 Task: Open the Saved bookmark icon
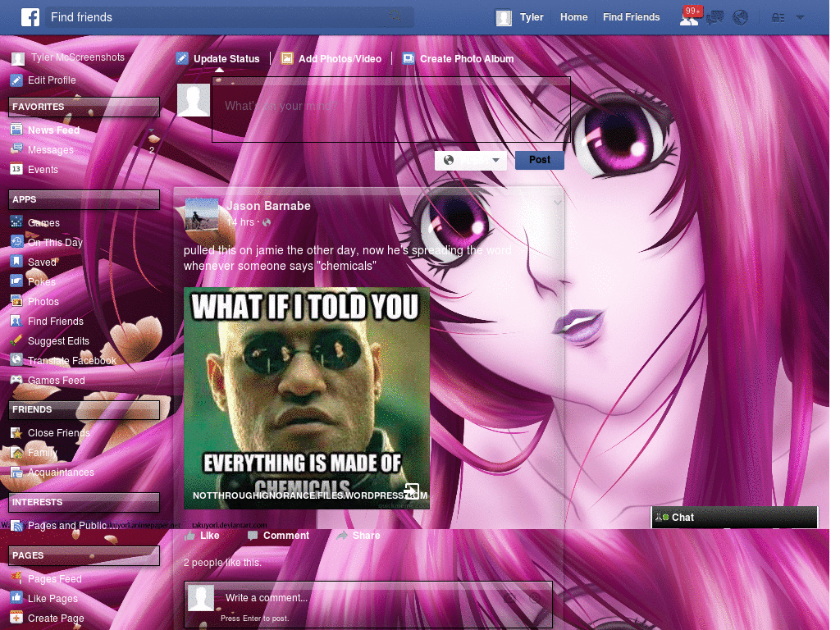(x=16, y=262)
